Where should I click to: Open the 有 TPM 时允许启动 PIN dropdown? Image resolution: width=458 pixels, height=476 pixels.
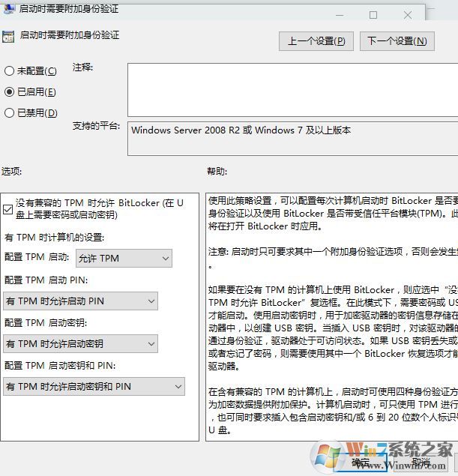tap(80, 301)
